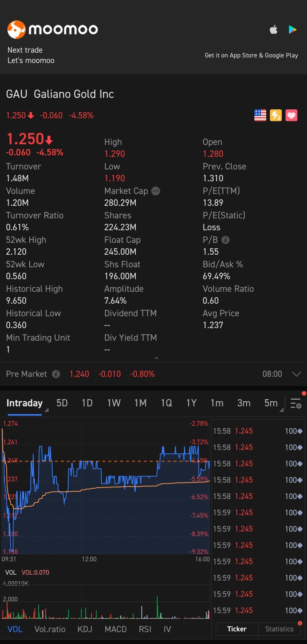Tap the US flag market icon
Viewport: 307px width, 644px height.
[x=260, y=115]
